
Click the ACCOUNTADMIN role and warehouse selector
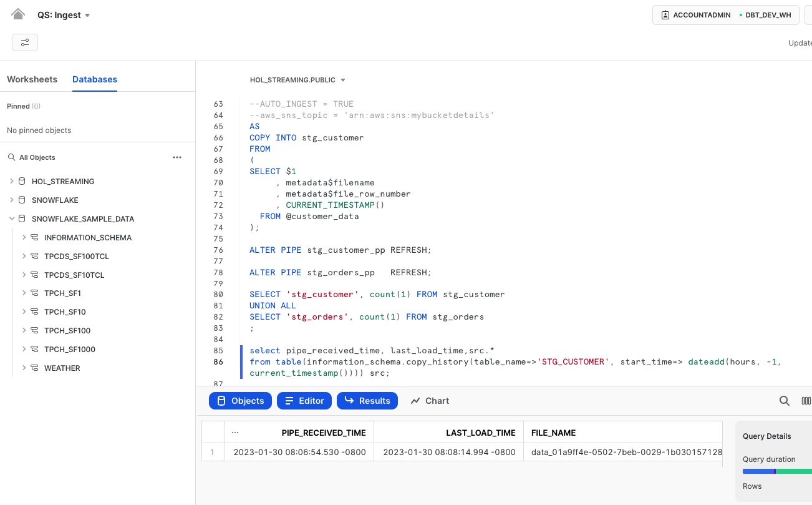coord(725,15)
